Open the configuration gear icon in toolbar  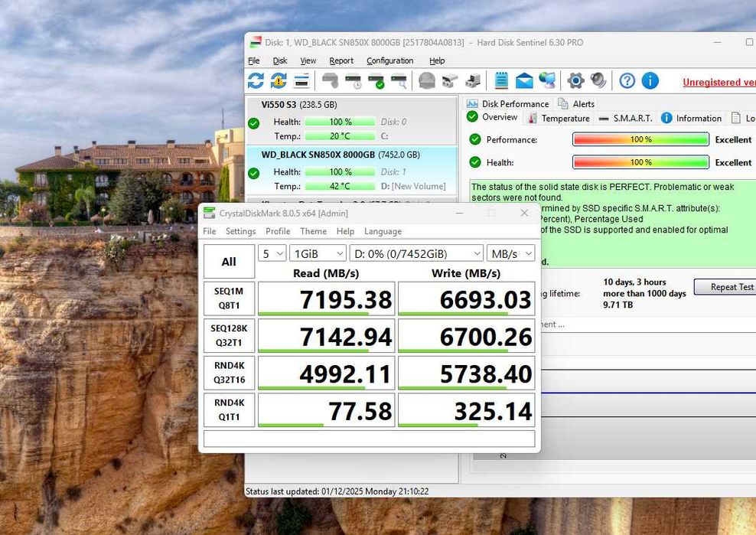click(575, 80)
